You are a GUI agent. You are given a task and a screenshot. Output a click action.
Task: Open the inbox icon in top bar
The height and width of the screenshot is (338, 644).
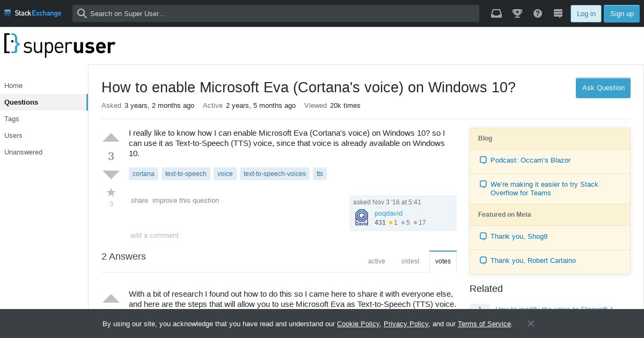coord(496,13)
